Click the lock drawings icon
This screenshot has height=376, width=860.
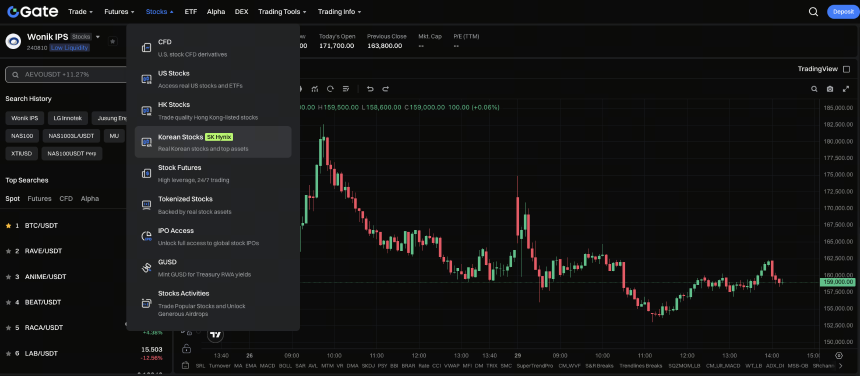tap(186, 349)
